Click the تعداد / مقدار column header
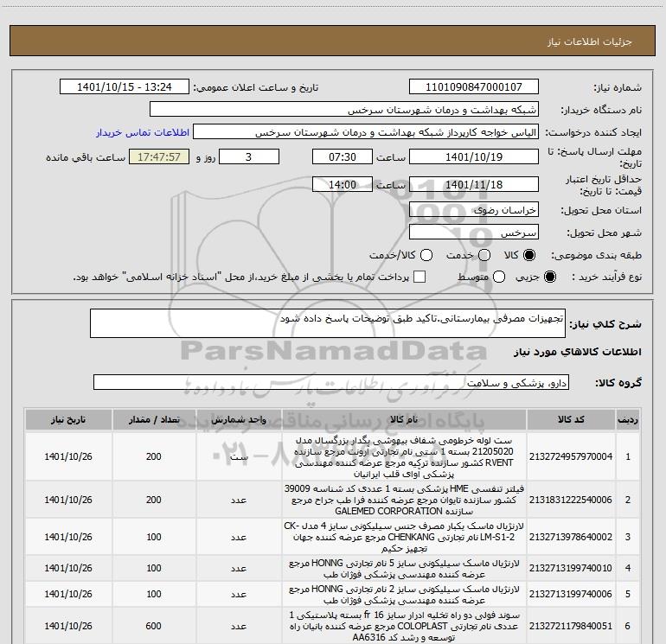 click(154, 420)
